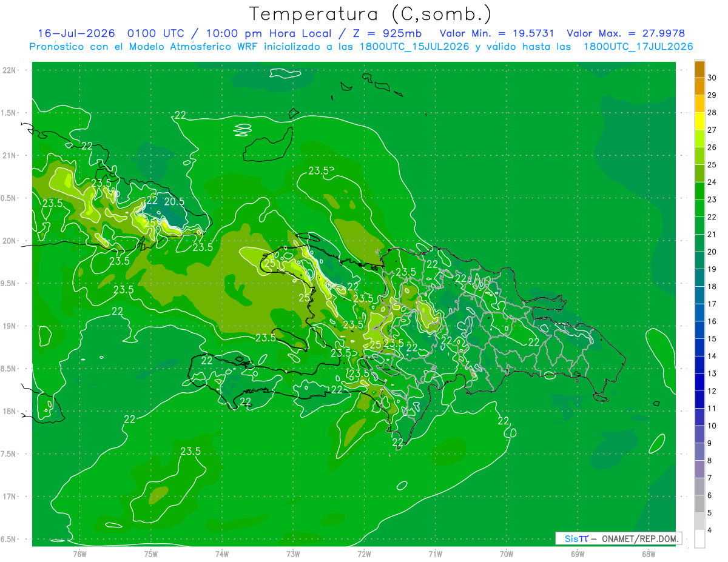Image resolution: width=728 pixels, height=562 pixels.
Task: Click the gray legend band between 5 and 6
Action: pyautogui.click(x=699, y=504)
